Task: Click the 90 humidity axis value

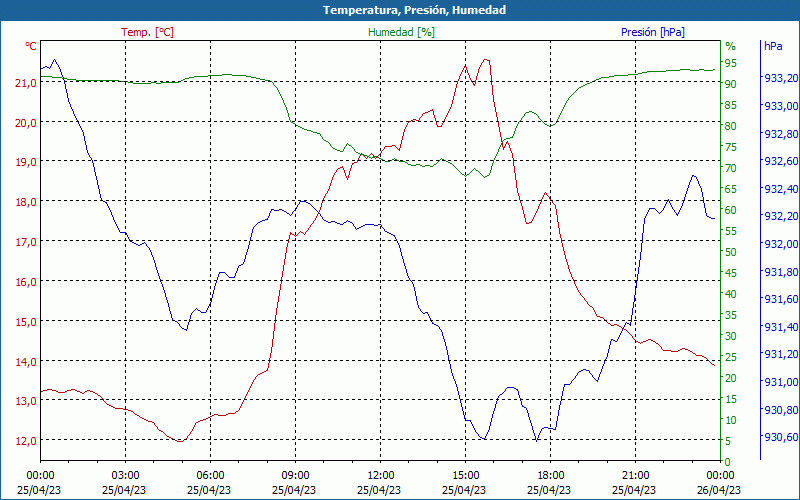Action: [x=731, y=84]
